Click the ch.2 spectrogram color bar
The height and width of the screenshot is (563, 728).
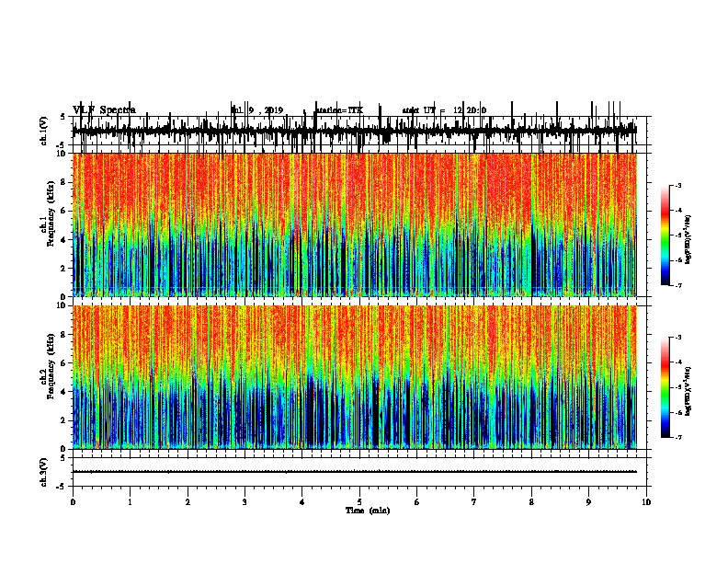click(x=665, y=387)
